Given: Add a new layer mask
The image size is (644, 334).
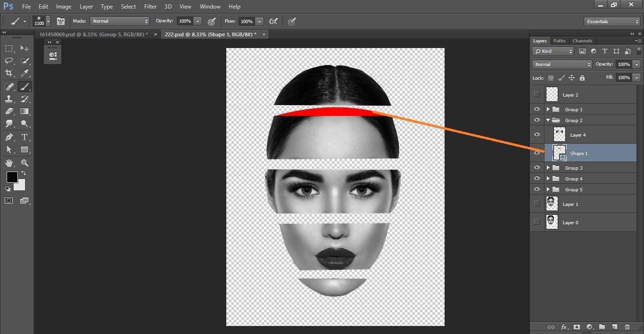Looking at the screenshot, I should (x=577, y=326).
